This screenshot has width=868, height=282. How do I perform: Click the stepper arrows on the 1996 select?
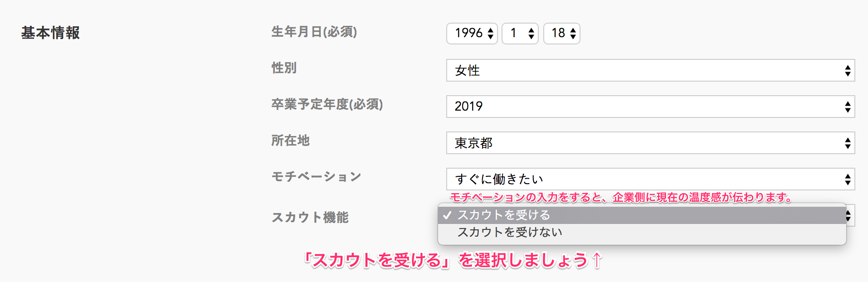pyautogui.click(x=490, y=33)
